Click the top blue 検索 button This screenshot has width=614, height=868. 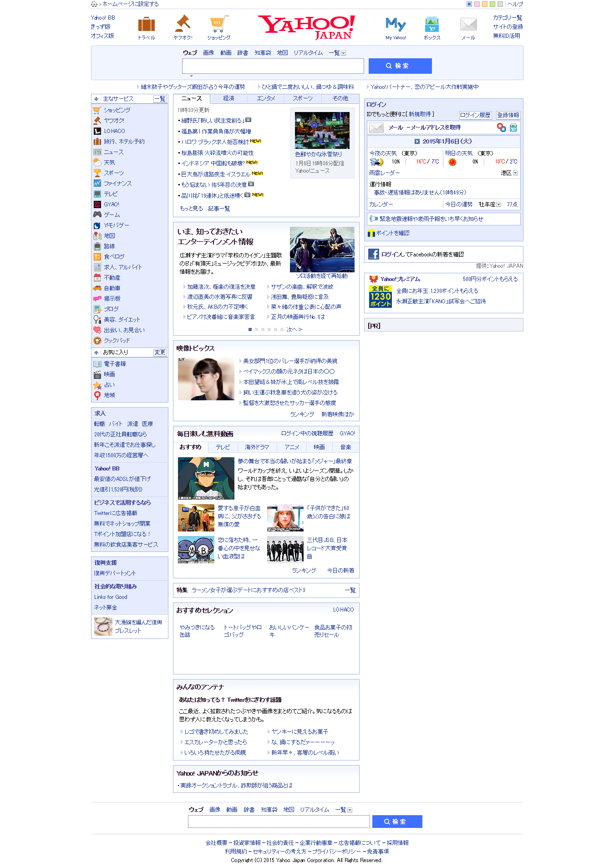click(x=400, y=66)
